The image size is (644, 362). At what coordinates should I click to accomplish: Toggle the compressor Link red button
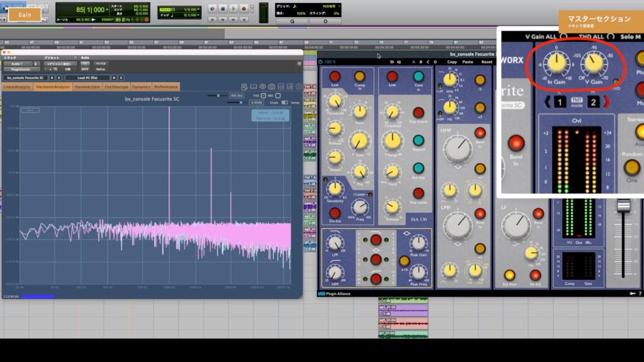click(x=335, y=76)
